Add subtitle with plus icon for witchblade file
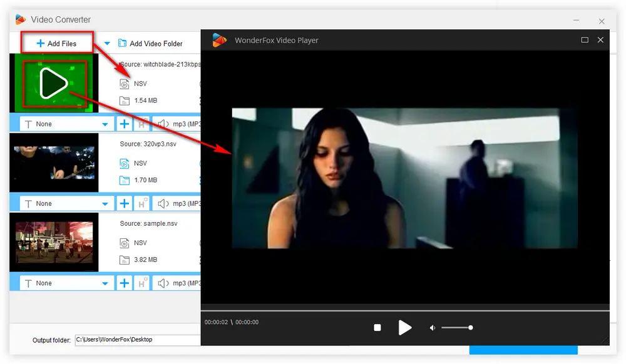The width and height of the screenshot is (626, 364). pos(125,124)
